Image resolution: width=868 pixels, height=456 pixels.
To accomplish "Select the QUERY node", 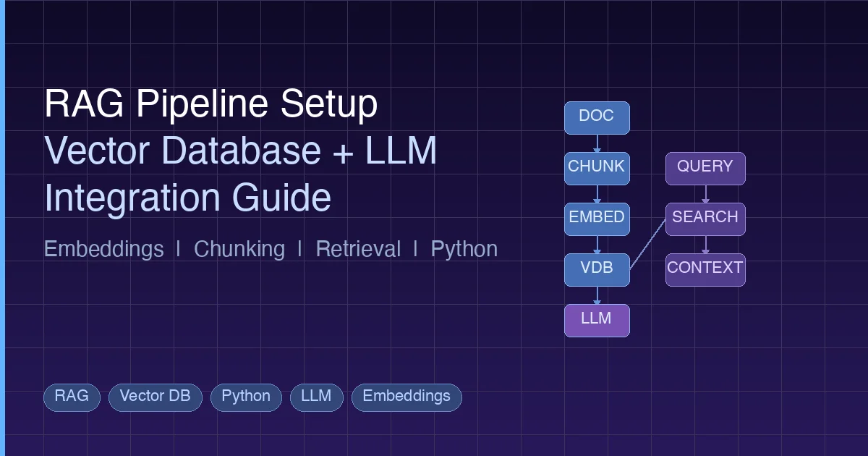I will (705, 168).
